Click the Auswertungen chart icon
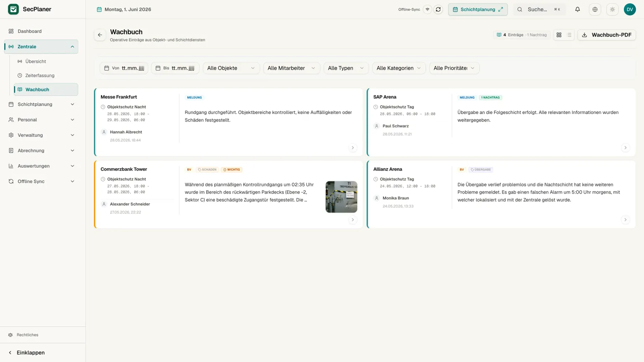This screenshot has width=644, height=362. coord(11,166)
